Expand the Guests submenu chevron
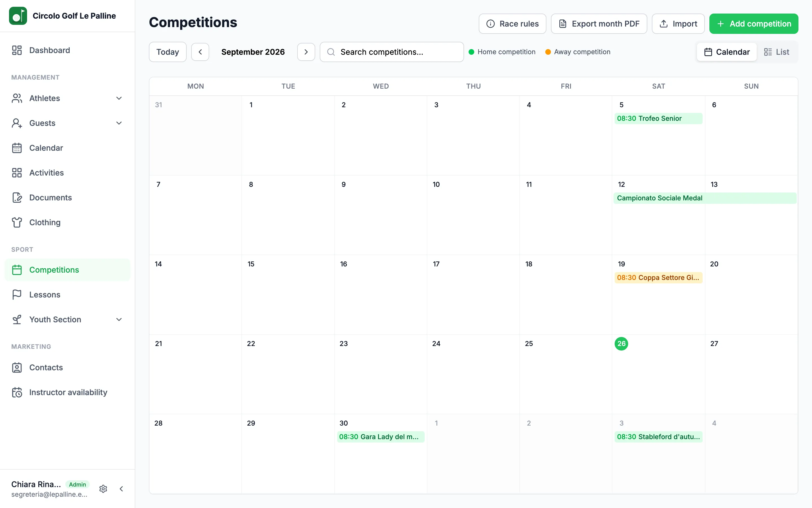This screenshot has width=812, height=508. point(119,123)
